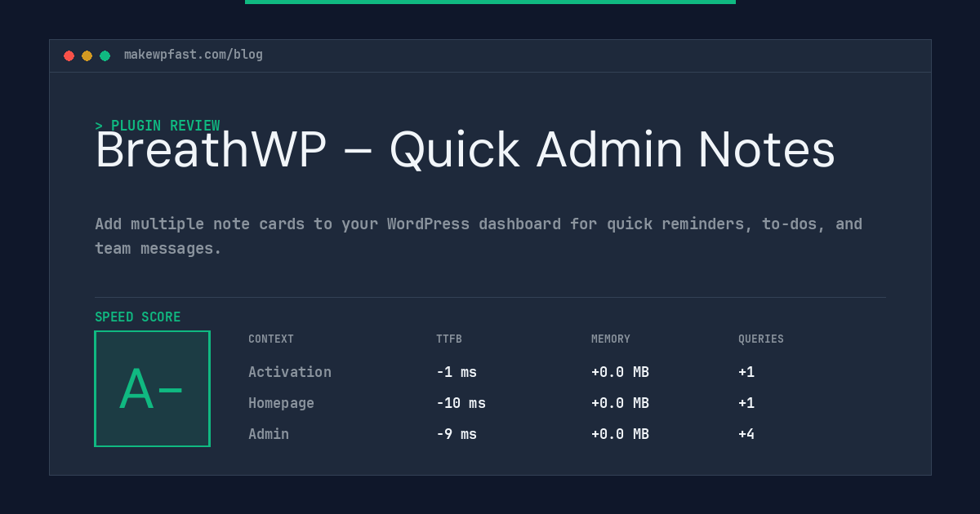Click the BreathWP – Quick Admin Notes title
Screen dimensions: 980x514
point(465,150)
